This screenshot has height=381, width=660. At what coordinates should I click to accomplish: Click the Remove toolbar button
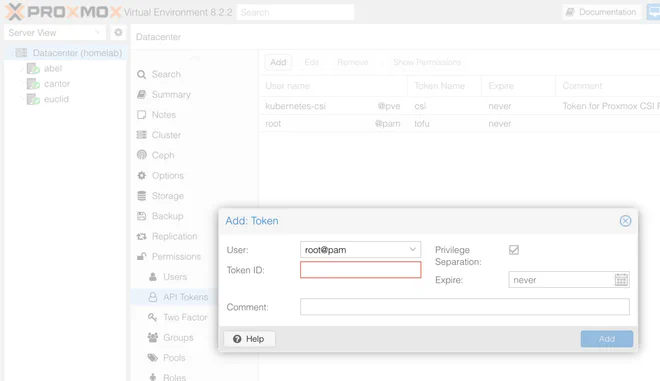353,62
